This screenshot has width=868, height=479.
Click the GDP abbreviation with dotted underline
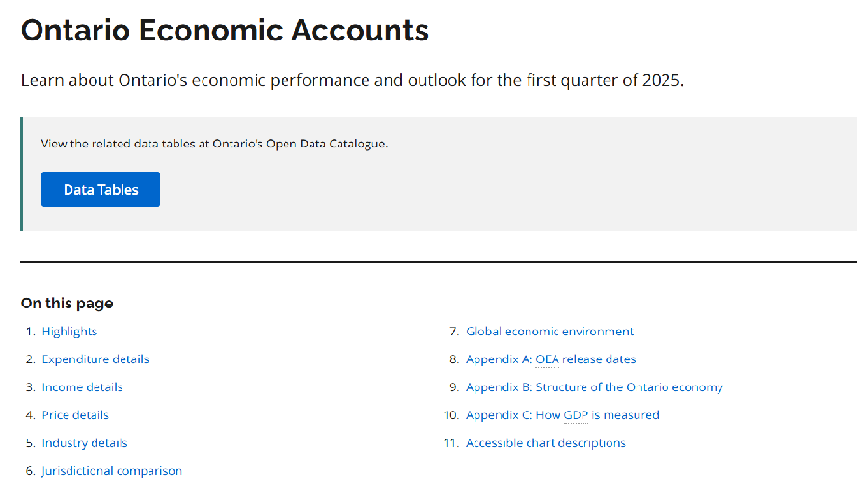pos(576,415)
